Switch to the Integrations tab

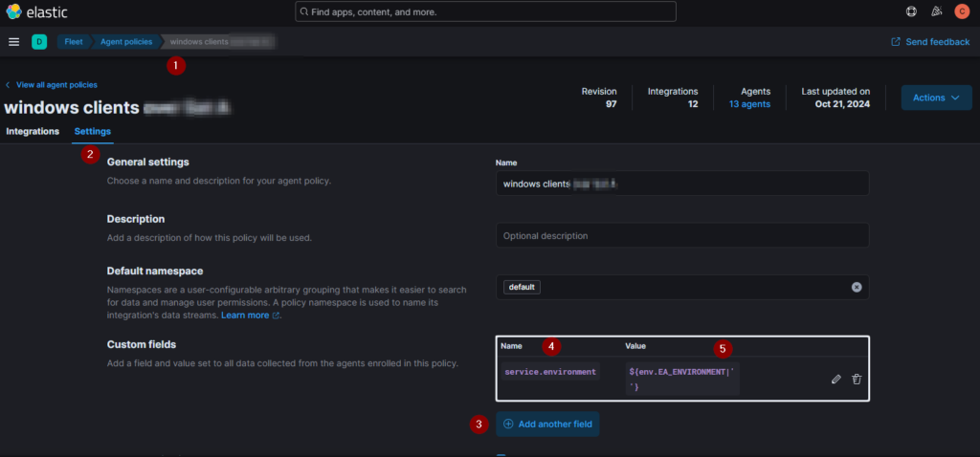33,132
